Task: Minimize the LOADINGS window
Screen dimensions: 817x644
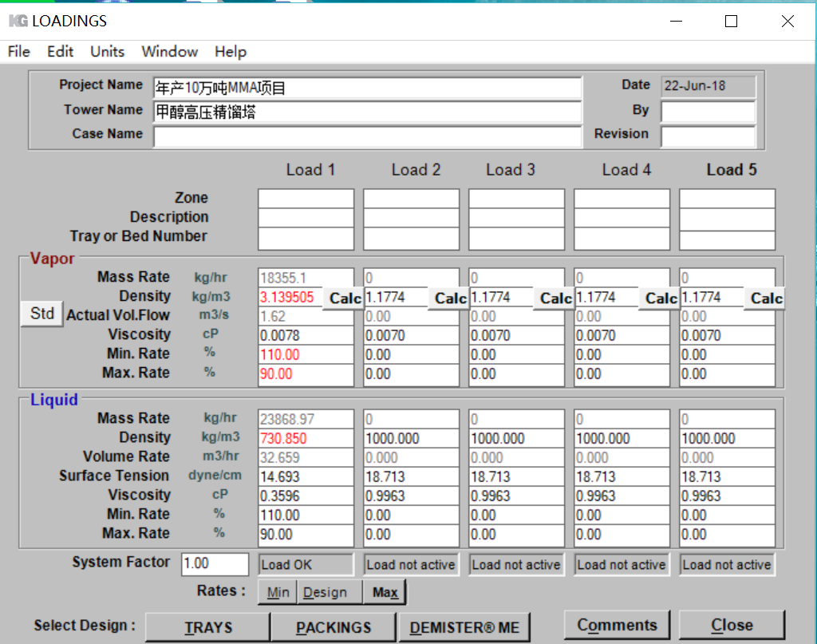Action: click(x=676, y=21)
